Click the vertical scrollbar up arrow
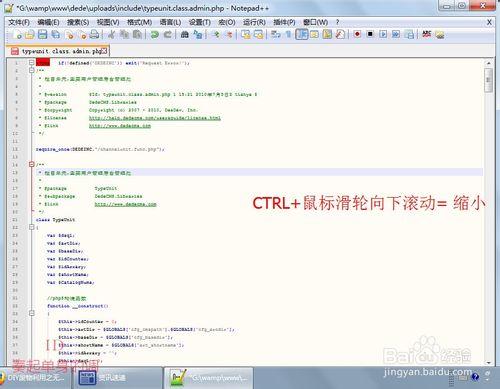The image size is (500, 389). coord(488,63)
